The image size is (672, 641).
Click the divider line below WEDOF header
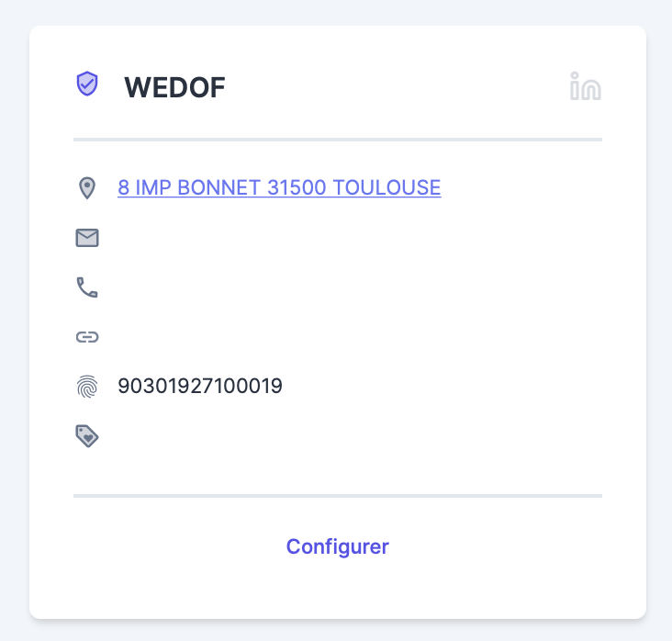pyautogui.click(x=337, y=140)
